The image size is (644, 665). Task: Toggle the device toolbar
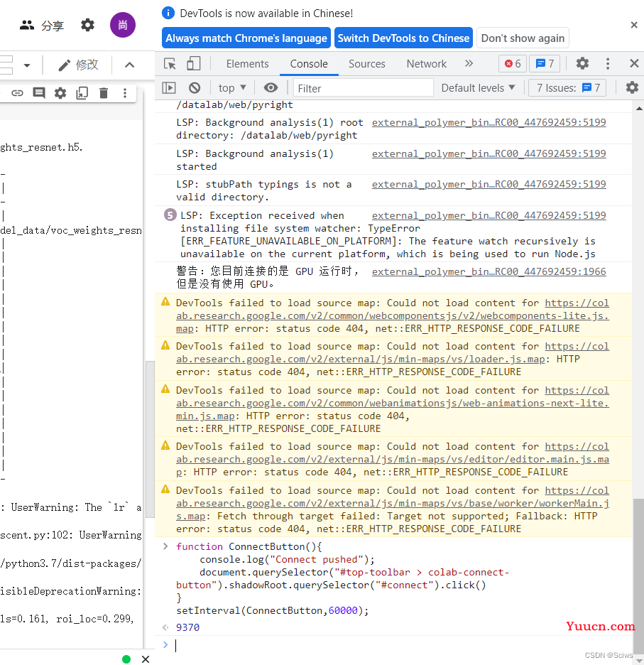193,64
